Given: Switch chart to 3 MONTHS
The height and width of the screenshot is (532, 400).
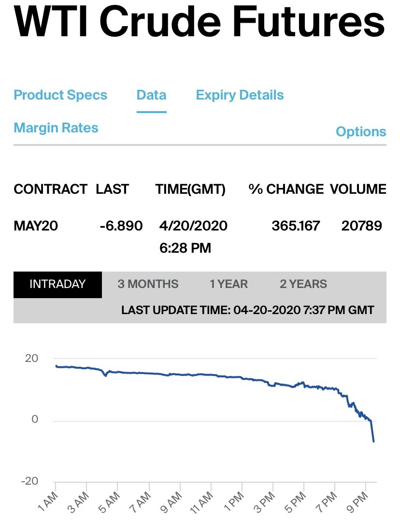Looking at the screenshot, I should point(148,284).
